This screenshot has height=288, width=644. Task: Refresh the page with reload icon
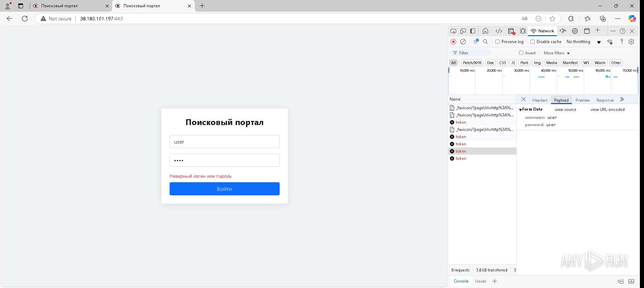pyautogui.click(x=25, y=19)
